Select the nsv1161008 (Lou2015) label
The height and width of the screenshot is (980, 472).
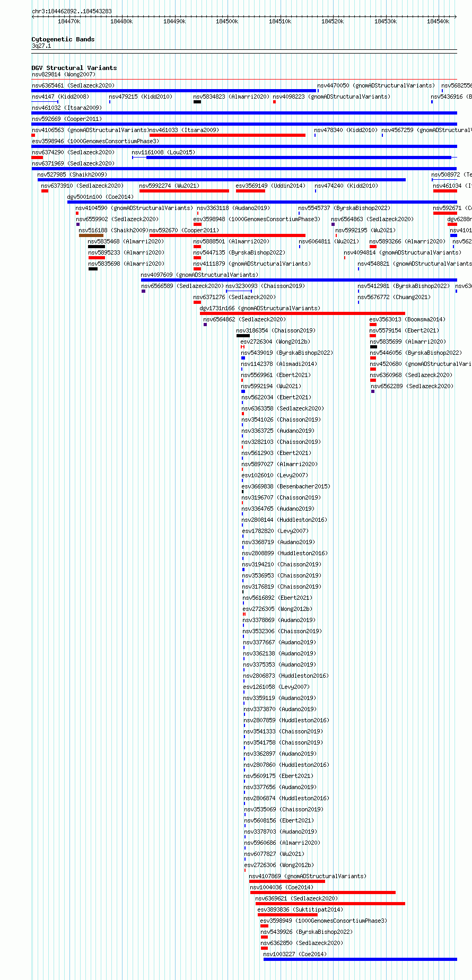pyautogui.click(x=164, y=152)
